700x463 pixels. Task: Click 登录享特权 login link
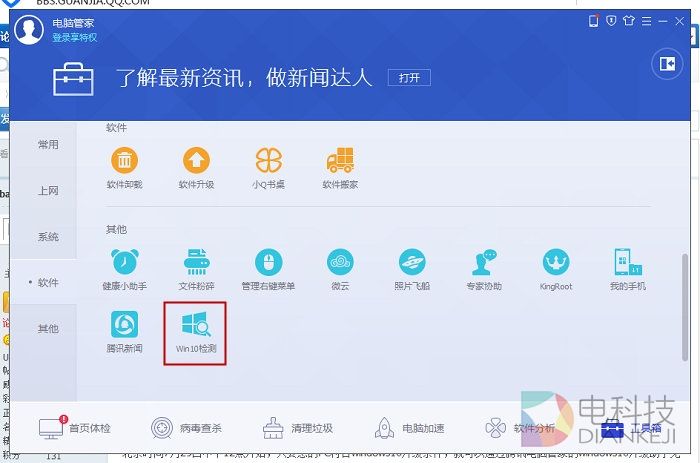[75, 38]
